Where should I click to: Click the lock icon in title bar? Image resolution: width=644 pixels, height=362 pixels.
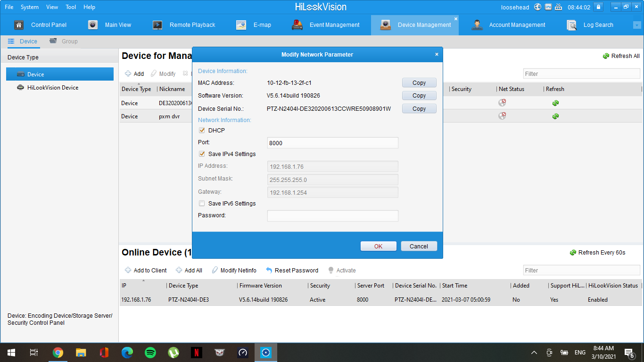(598, 7)
